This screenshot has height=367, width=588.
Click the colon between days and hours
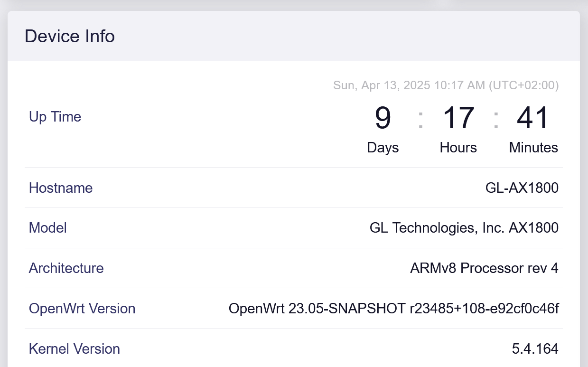point(420,119)
